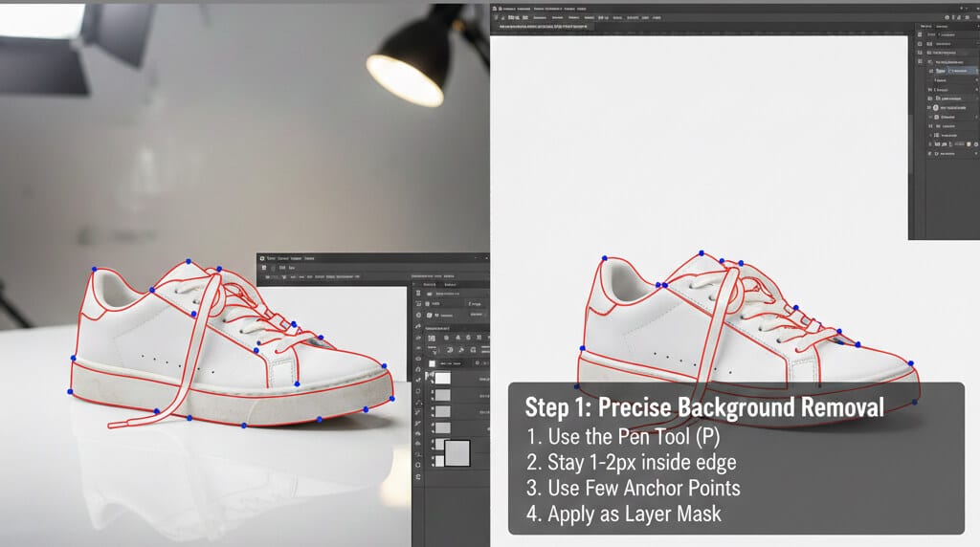Click the circular arrow icon near the toolbar bottom
The image size is (980, 547).
418,465
